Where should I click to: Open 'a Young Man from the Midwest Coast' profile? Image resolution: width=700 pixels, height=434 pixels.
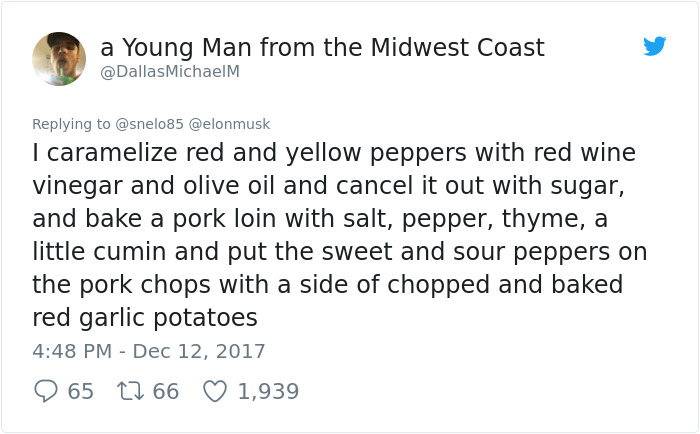(322, 47)
